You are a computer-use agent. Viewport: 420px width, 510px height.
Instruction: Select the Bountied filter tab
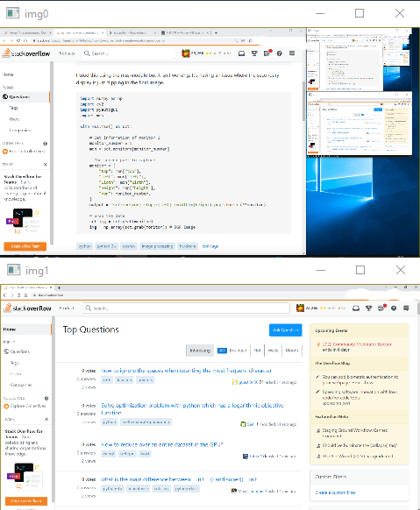(232, 351)
